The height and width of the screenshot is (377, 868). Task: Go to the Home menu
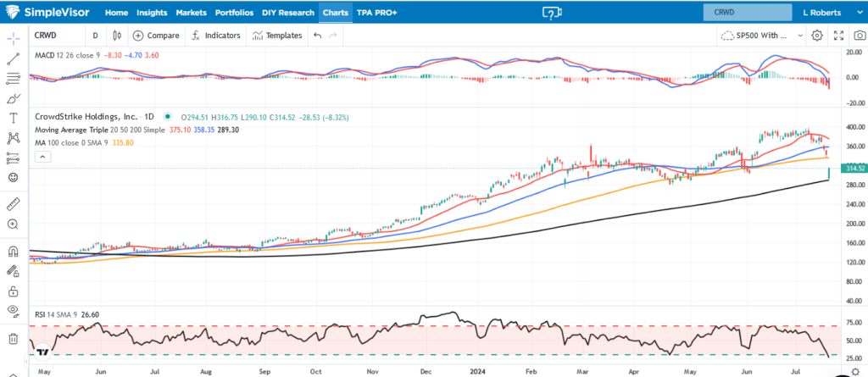coord(116,12)
